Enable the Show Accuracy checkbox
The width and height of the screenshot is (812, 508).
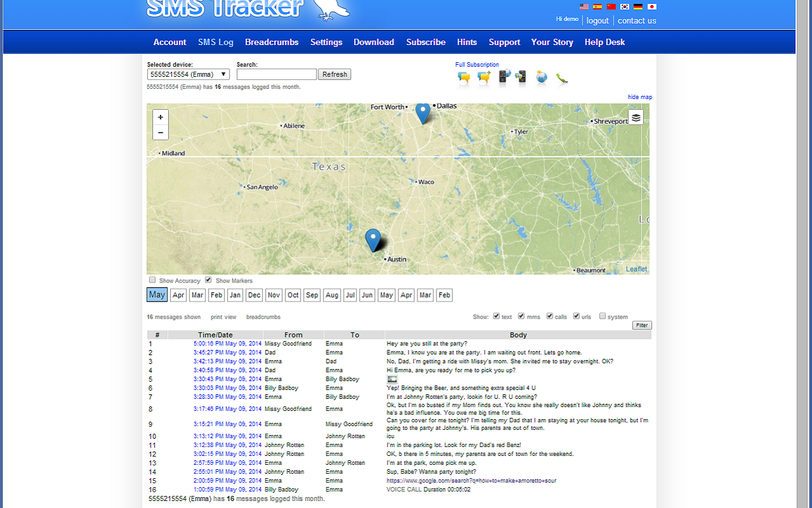pyautogui.click(x=152, y=280)
